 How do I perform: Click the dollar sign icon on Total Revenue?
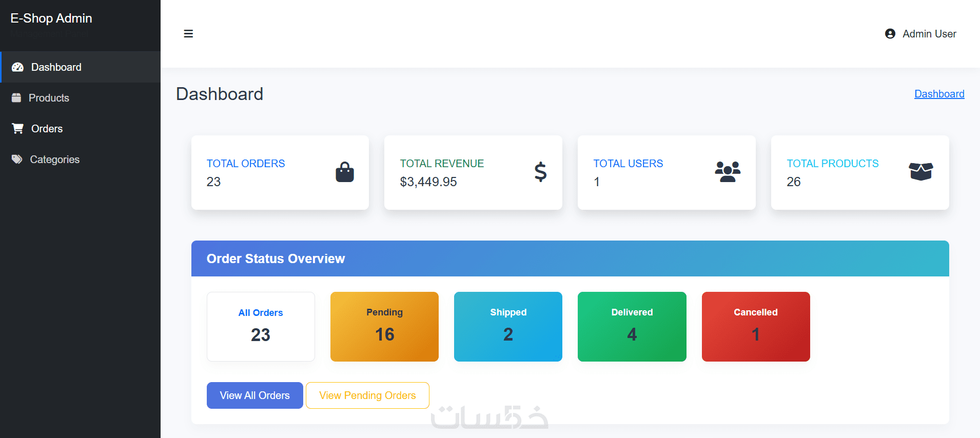coord(540,172)
